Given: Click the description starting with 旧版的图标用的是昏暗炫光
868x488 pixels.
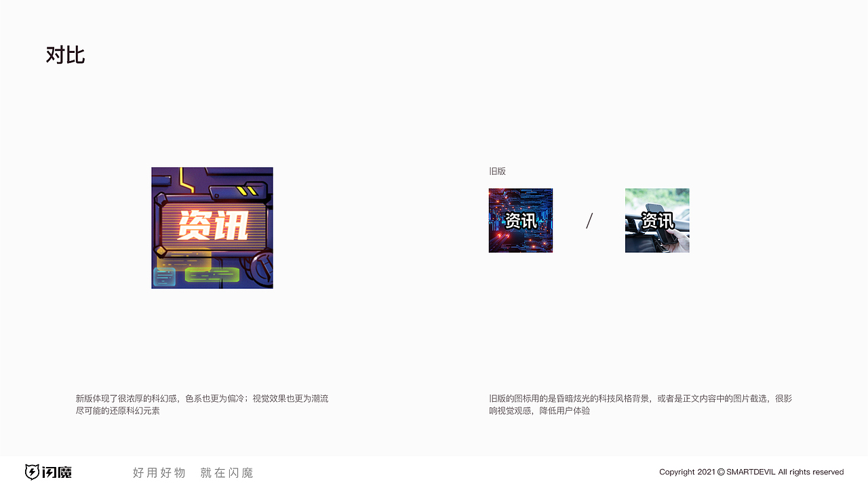Looking at the screenshot, I should [640, 405].
